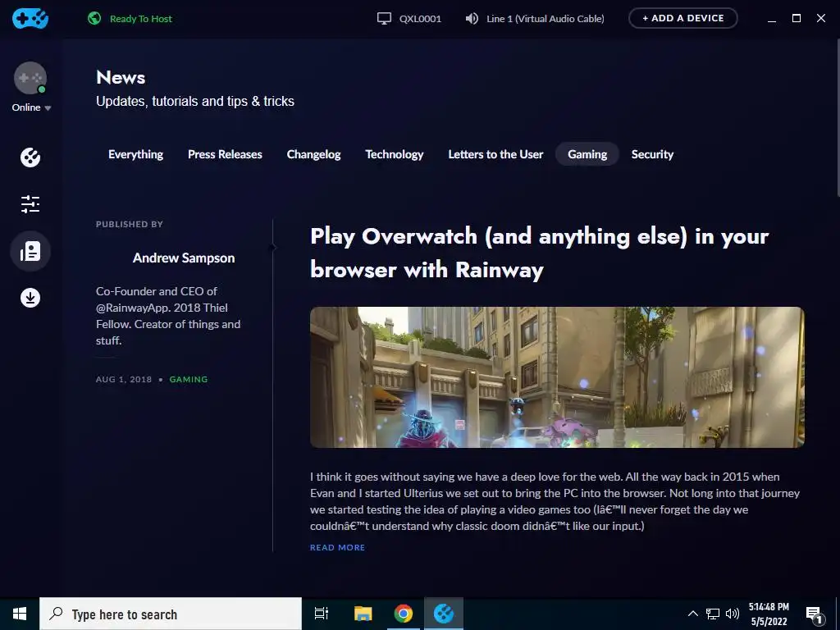Click the Andrew Sampson author name
Viewport: 840px width, 630px height.
click(x=184, y=258)
